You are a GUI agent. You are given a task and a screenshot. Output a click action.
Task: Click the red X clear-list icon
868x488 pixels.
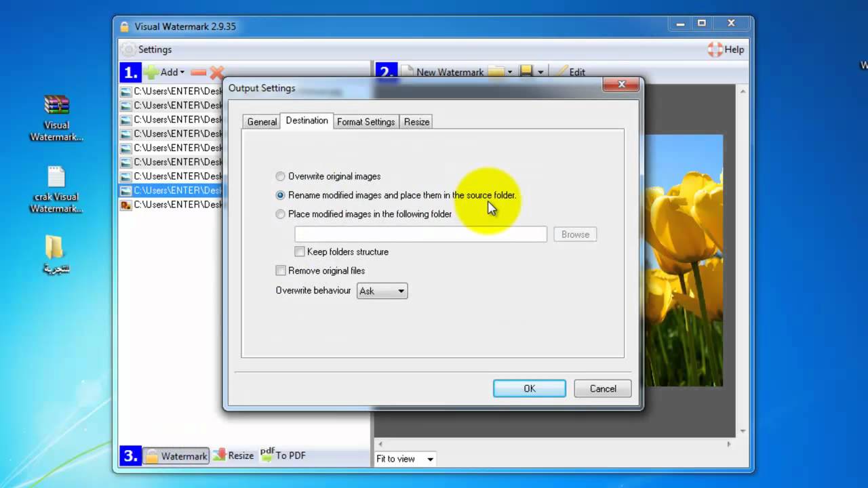coord(216,72)
